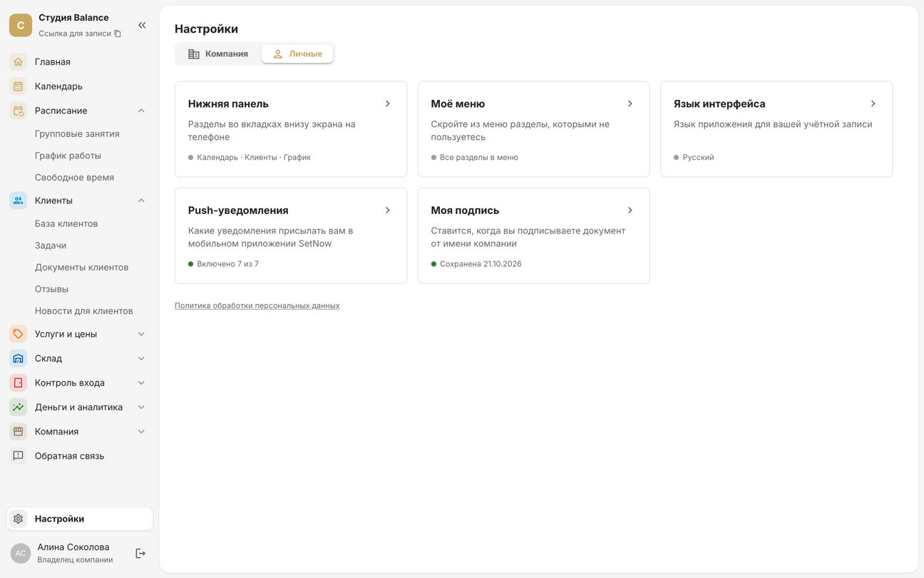Open the Моя подпись settings card
This screenshot has height=578, width=924.
(x=533, y=235)
